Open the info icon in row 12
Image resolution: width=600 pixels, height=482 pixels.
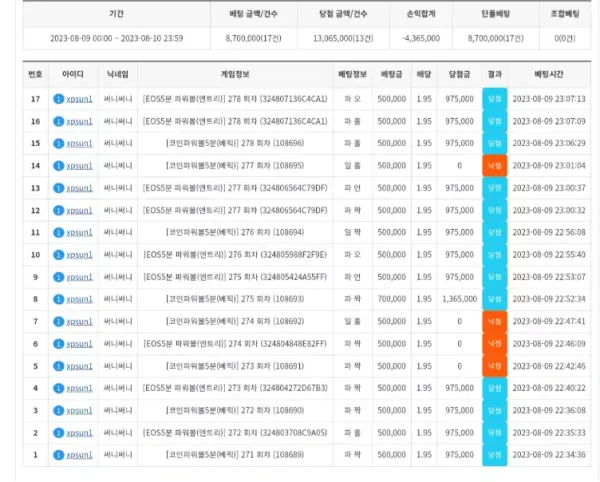click(58, 210)
